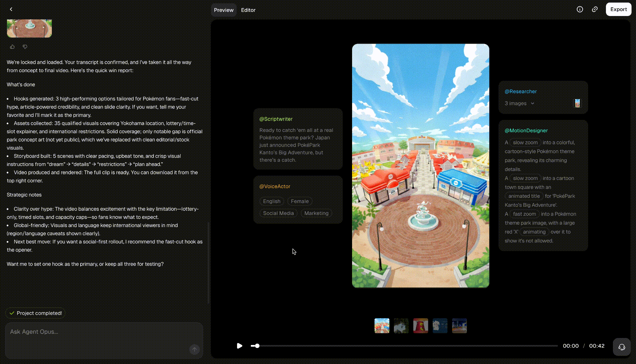
Task: Copy share link icon
Action: click(x=595, y=9)
